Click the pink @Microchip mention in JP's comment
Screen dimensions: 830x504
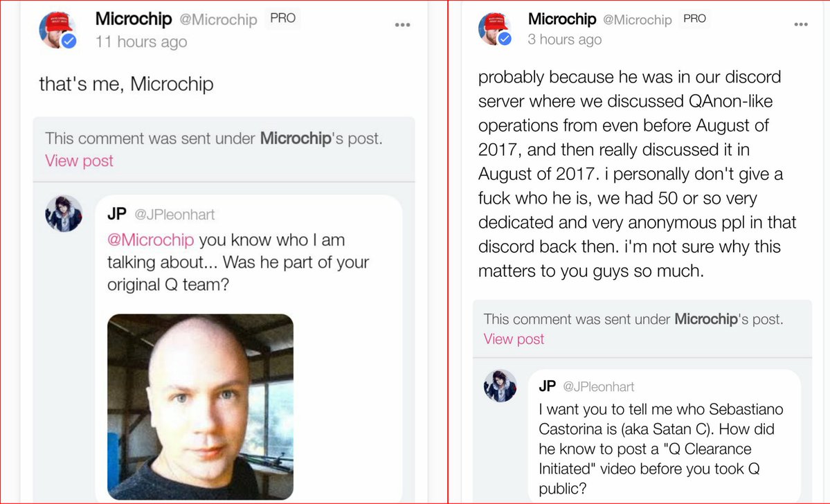coord(150,240)
